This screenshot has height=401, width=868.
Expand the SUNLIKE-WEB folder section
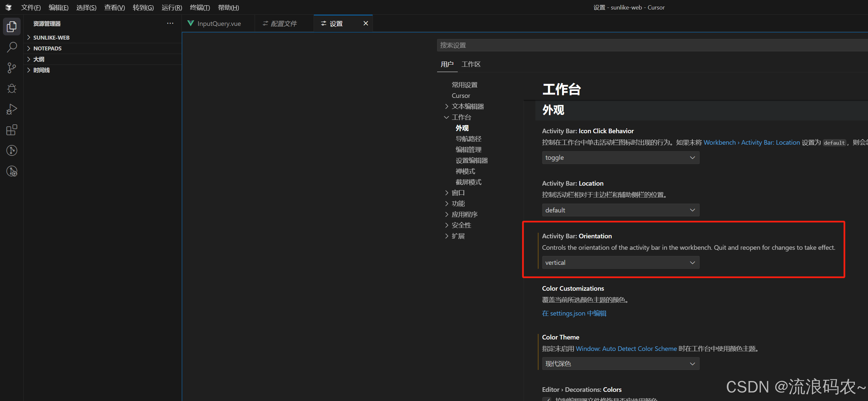pyautogui.click(x=51, y=37)
